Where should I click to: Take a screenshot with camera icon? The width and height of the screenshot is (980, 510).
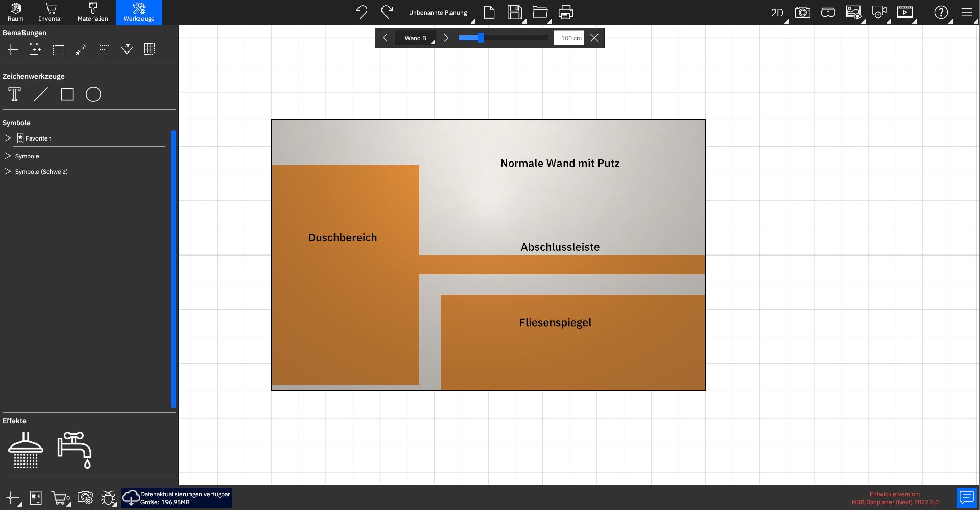pyautogui.click(x=803, y=12)
